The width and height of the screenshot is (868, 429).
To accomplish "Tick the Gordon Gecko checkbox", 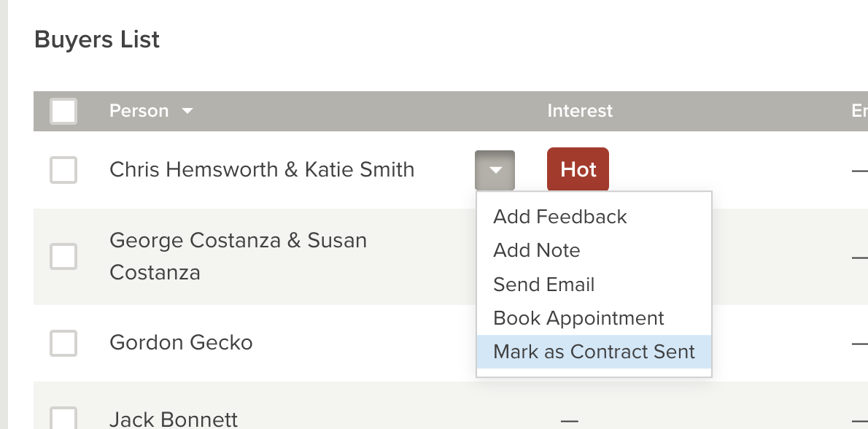I will pyautogui.click(x=63, y=342).
